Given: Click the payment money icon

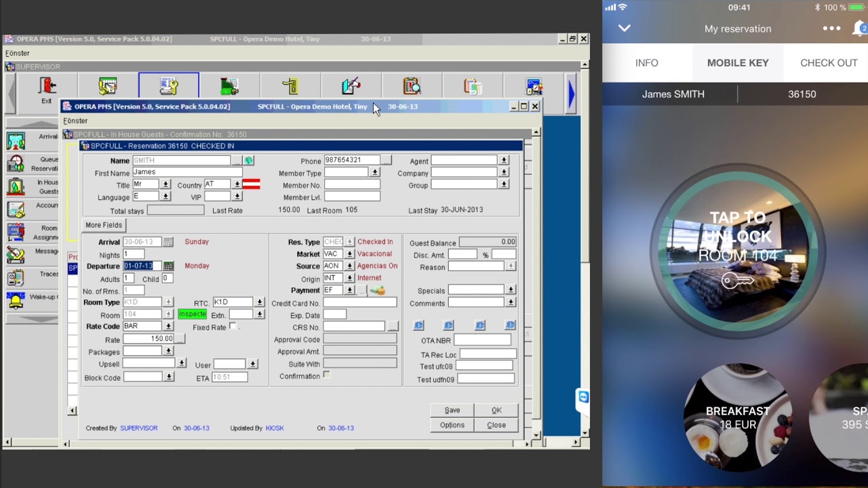Looking at the screenshot, I should (x=378, y=290).
